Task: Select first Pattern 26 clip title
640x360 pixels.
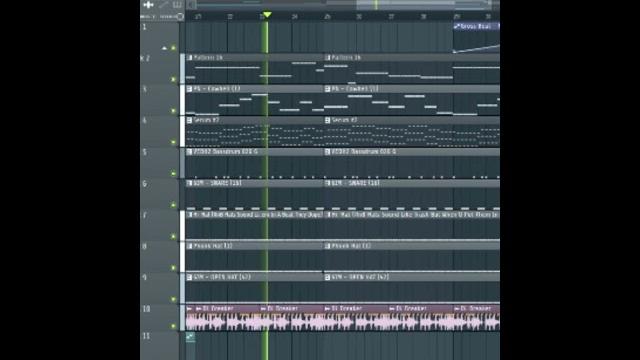Action: tap(208, 58)
